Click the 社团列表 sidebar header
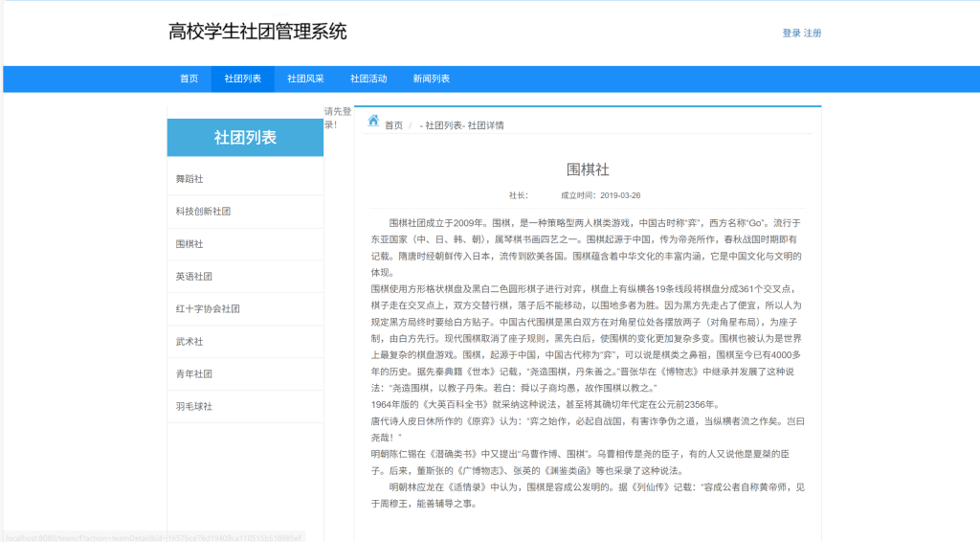Viewport: 980px width, 542px height. [x=245, y=138]
